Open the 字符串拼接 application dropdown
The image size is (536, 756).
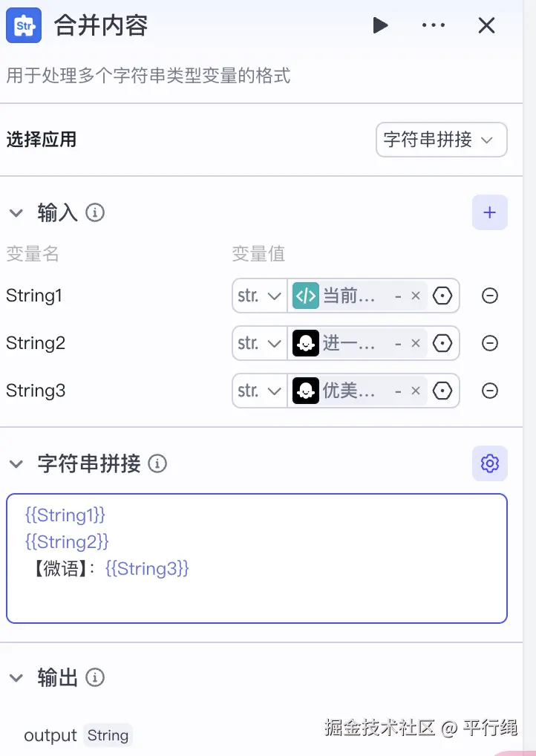(x=441, y=140)
